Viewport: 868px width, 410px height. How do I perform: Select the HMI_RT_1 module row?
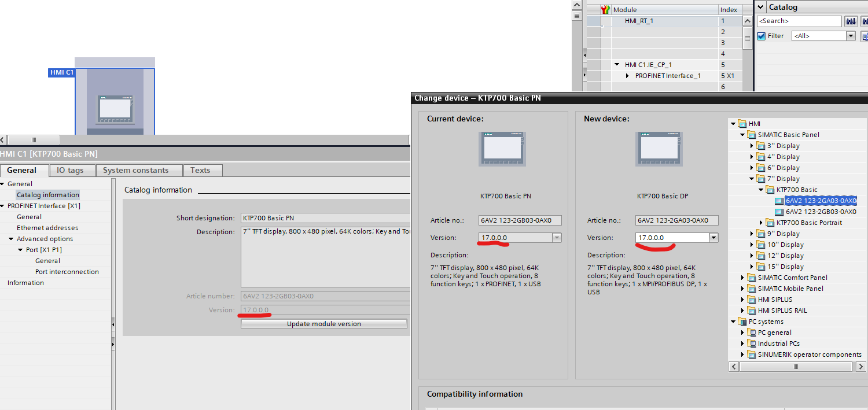[664, 21]
